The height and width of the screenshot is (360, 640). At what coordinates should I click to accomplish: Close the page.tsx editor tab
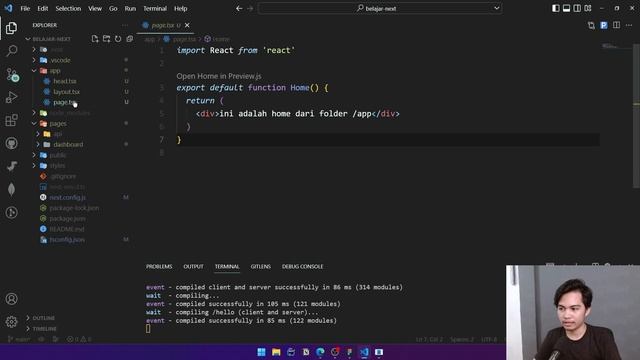tap(187, 25)
